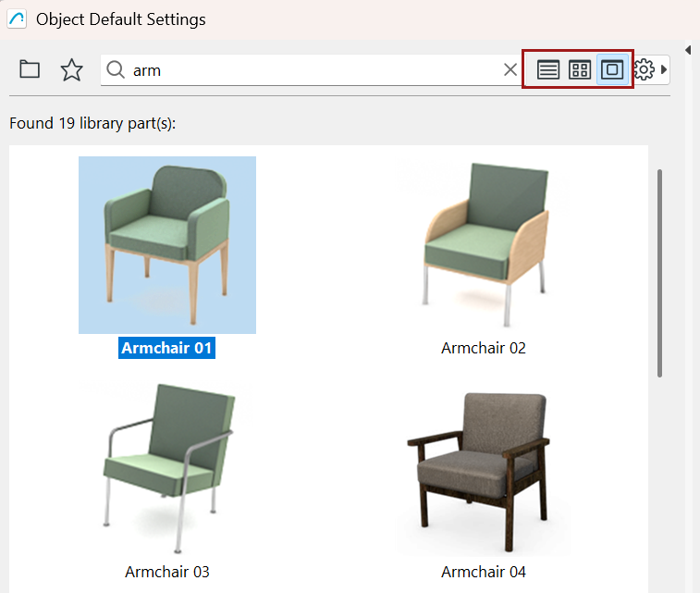The height and width of the screenshot is (593, 700).
Task: Click the Armchair 01 highlighted label
Action: click(166, 348)
